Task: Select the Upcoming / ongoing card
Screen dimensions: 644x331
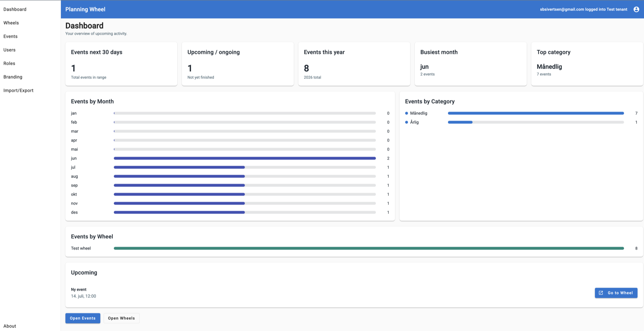Action: [238, 64]
